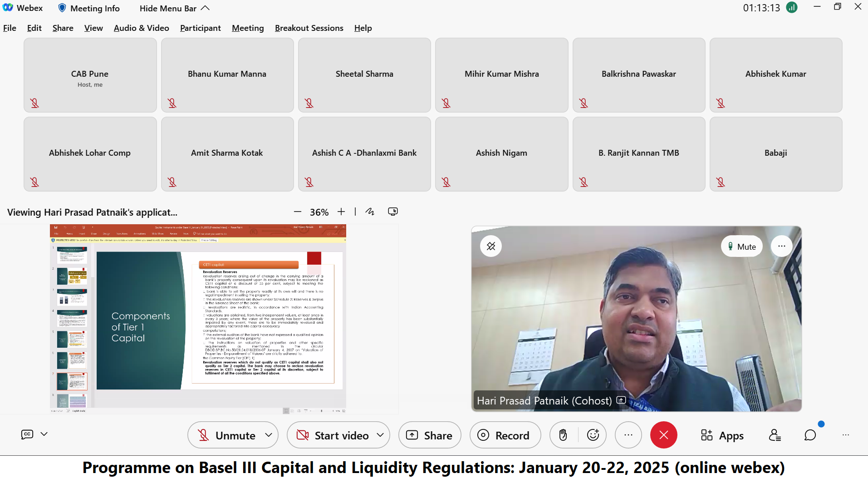Click the red leave meeting button
Image resolution: width=868 pixels, height=488 pixels.
[663, 435]
